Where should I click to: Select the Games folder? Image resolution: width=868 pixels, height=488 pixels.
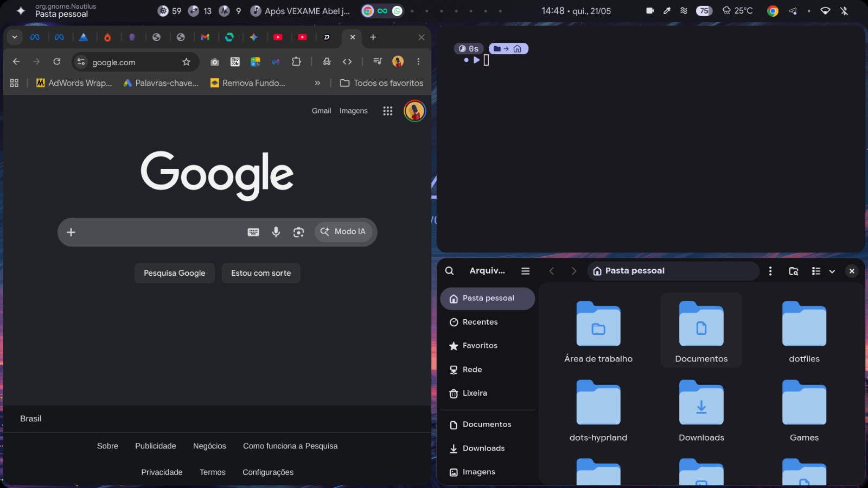(x=804, y=410)
